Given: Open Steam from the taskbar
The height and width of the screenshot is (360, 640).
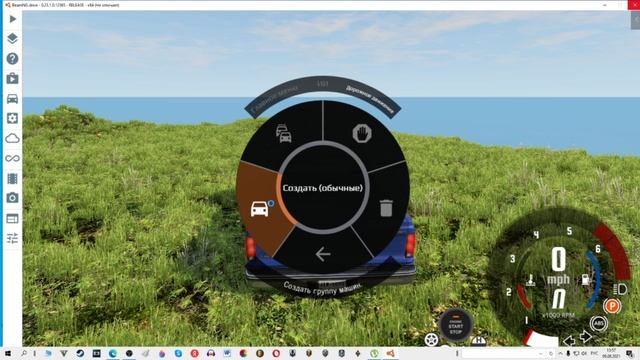Looking at the screenshot, I should 80,353.
